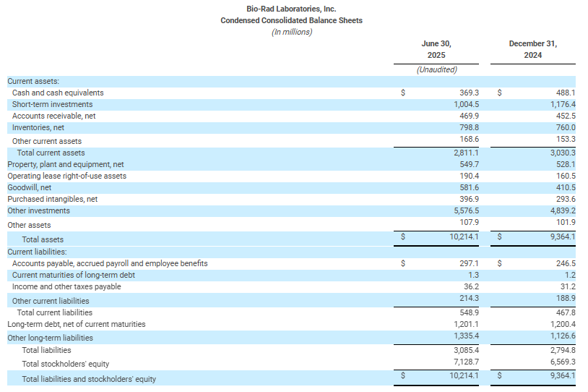This screenshot has width=588, height=392.
Task: Click 'Total stockholders' equity' label
Action: tap(65, 365)
